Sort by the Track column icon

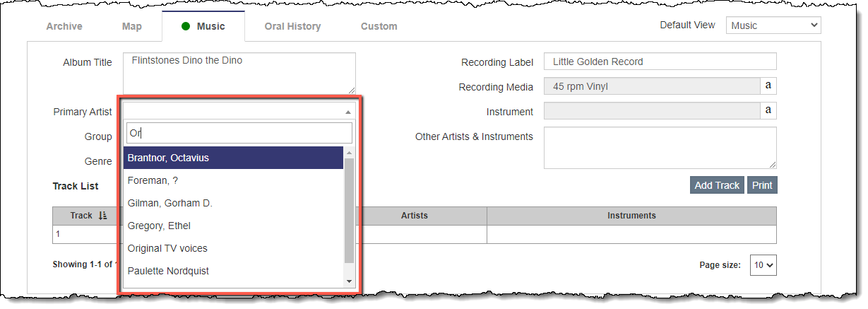click(103, 216)
